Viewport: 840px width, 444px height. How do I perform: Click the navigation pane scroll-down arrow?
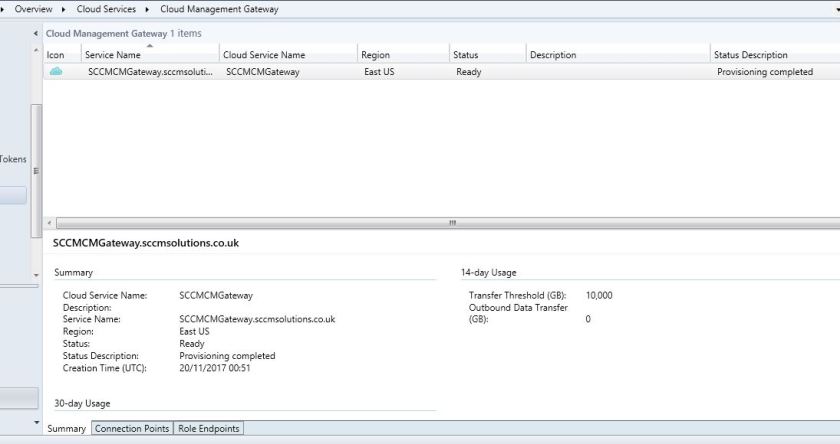coord(36,275)
